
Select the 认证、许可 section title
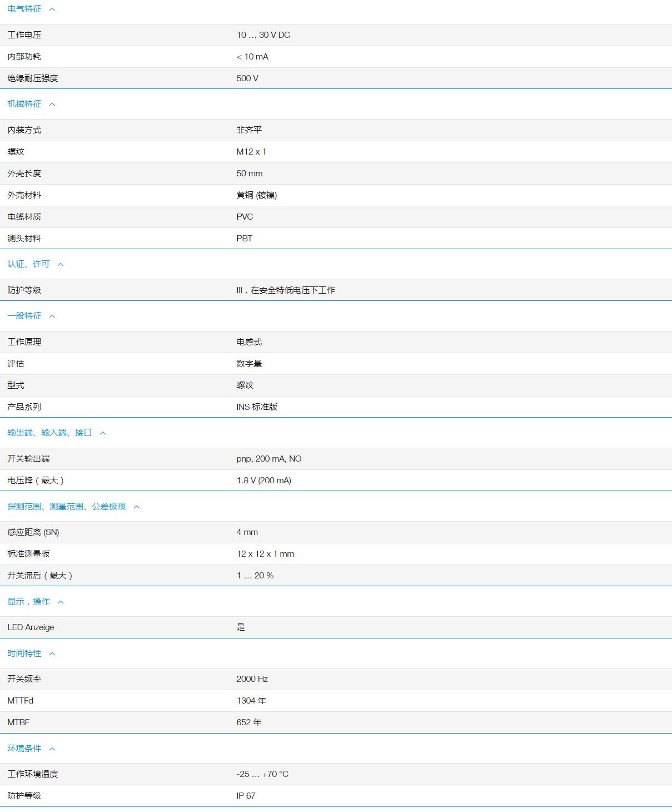point(28,264)
